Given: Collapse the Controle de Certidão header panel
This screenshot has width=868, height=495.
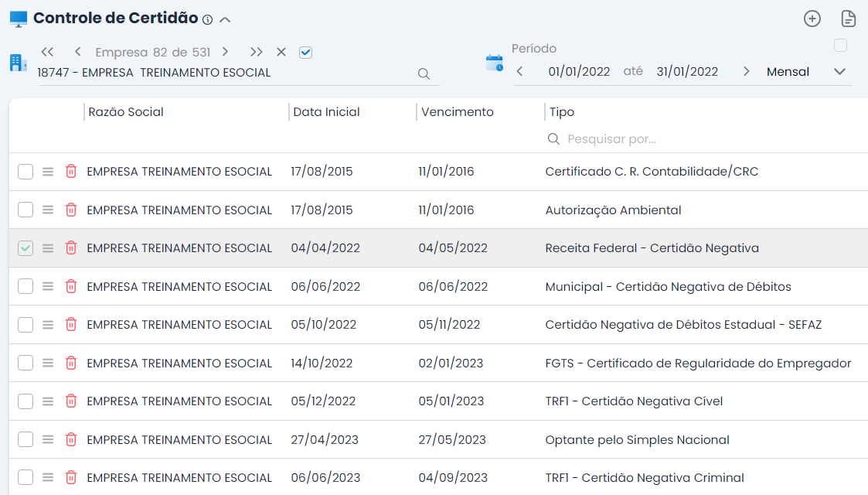Looking at the screenshot, I should (225, 19).
